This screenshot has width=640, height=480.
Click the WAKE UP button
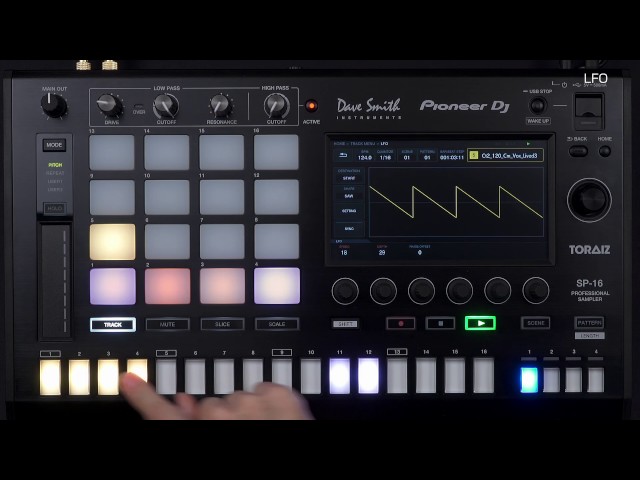pos(538,121)
